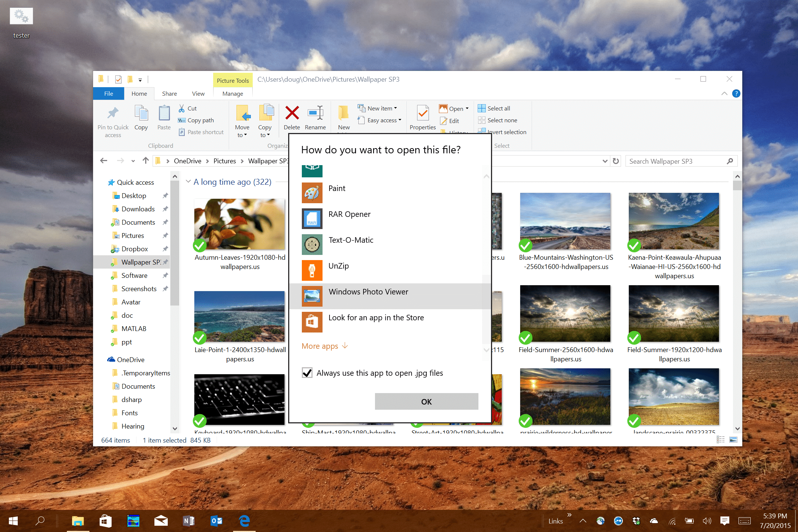Viewport: 798px width, 532px height.
Task: Click the refresh icon beside address bar
Action: [615, 161]
